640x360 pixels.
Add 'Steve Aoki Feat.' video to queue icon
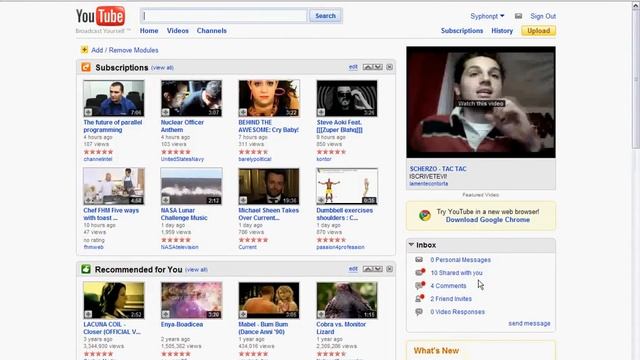[321, 112]
